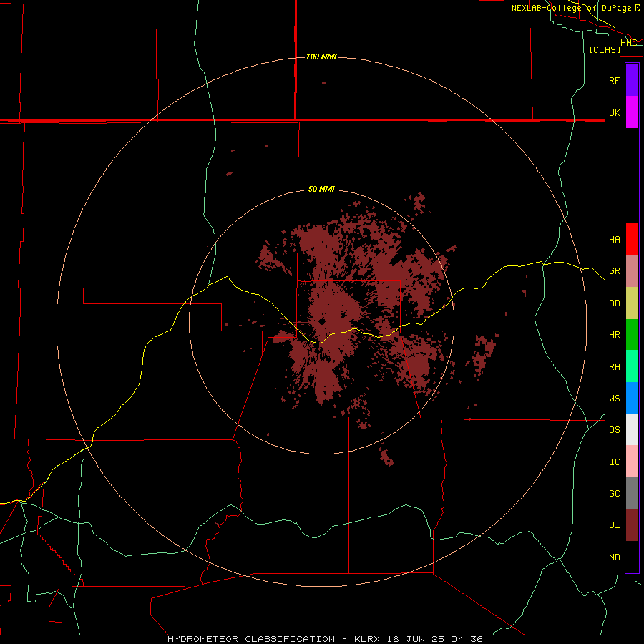Click the black radar site dot at center
644x644 pixels.
coord(321,321)
